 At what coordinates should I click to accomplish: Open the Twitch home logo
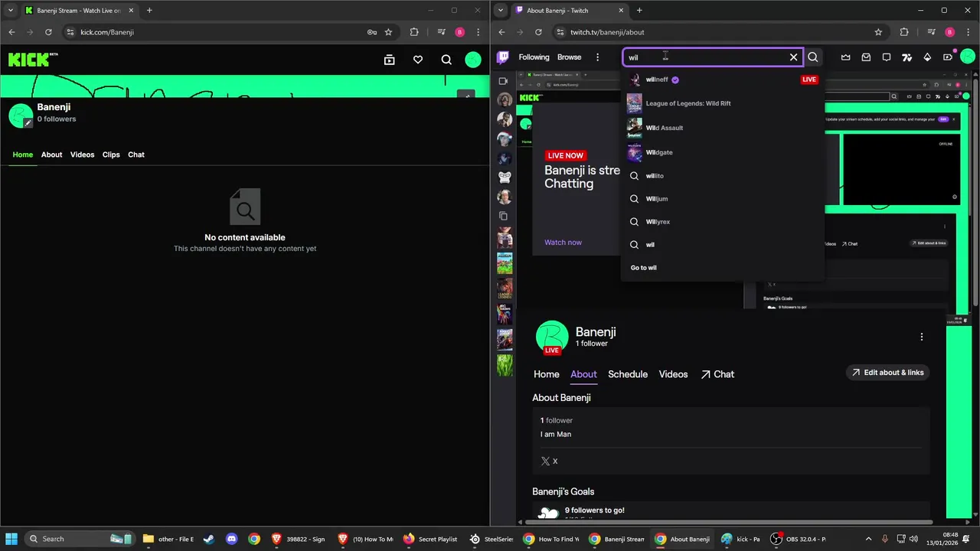503,57
